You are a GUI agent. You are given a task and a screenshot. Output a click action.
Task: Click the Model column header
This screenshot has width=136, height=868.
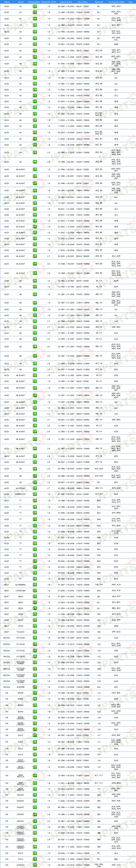point(20,2)
